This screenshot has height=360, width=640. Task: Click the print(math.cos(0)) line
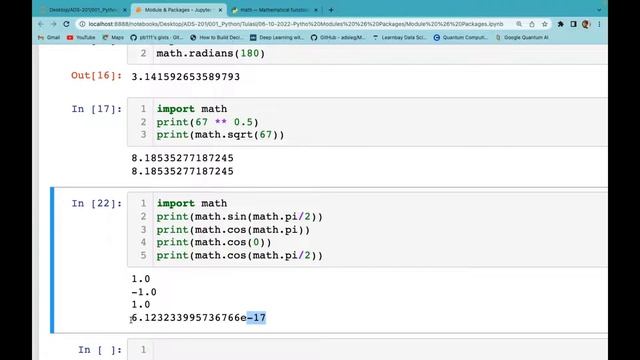[214, 242]
